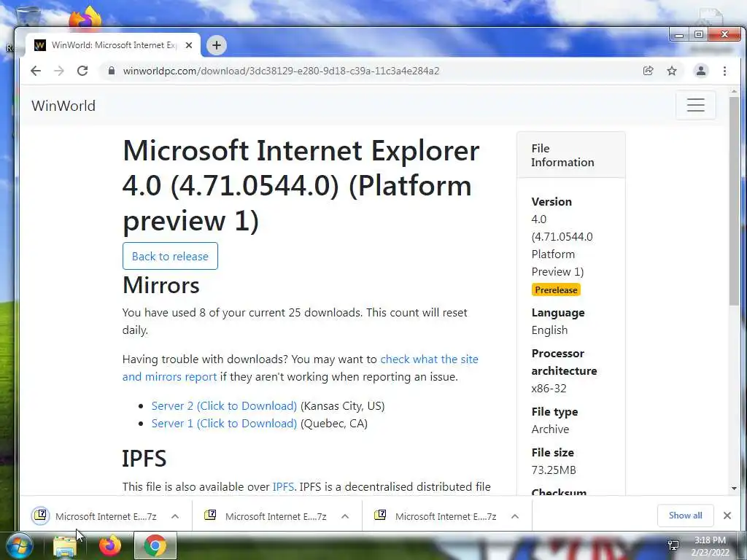Open the Windows Start menu

pos(20,545)
